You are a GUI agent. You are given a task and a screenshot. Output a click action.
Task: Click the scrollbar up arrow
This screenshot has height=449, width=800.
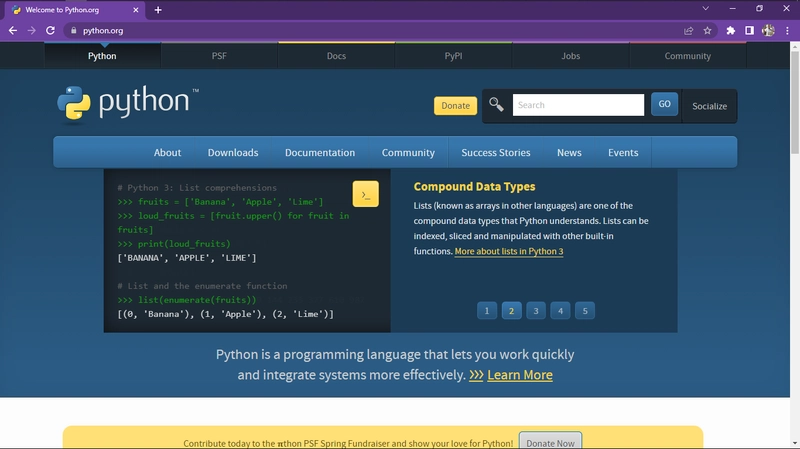(795, 46)
